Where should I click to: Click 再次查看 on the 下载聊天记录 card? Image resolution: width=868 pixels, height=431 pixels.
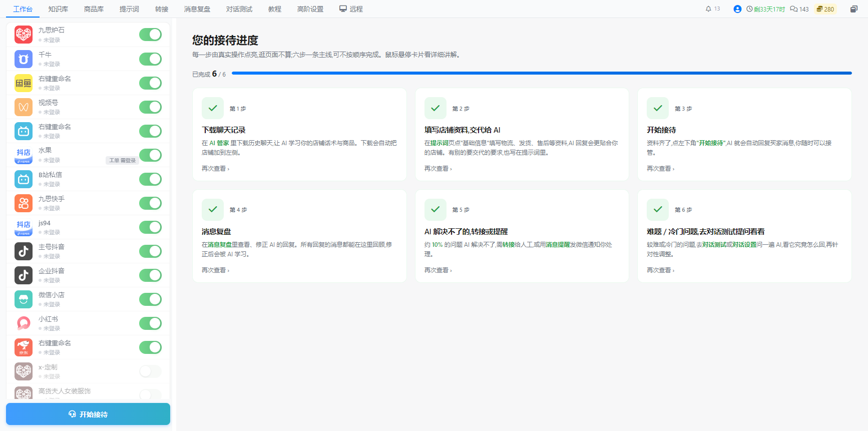[x=215, y=169]
